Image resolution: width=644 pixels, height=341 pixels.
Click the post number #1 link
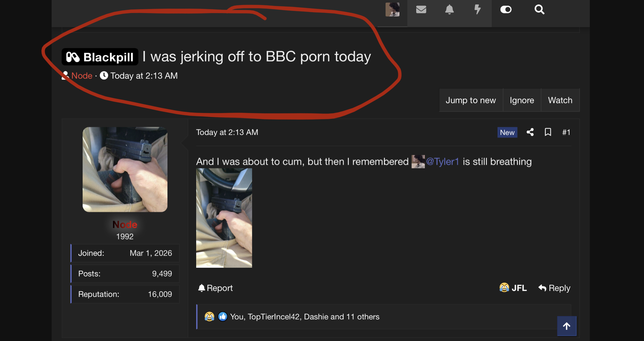click(x=566, y=132)
